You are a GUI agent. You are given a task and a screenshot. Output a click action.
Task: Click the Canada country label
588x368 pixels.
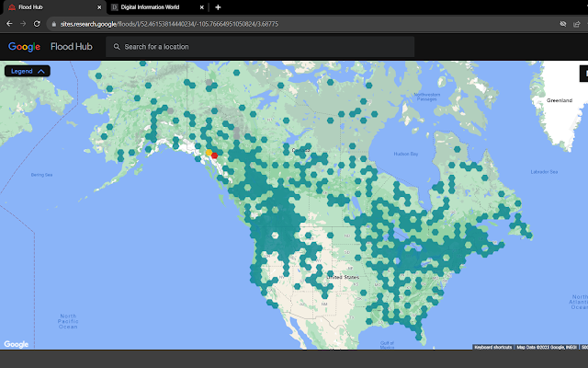click(300, 150)
